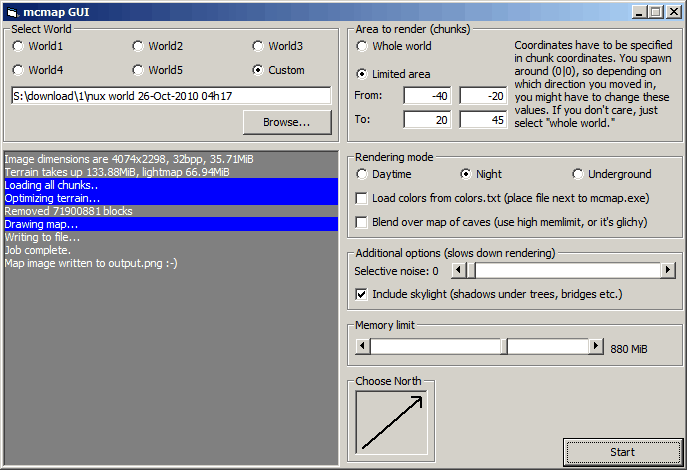Viewport: 687px width, 470px height.
Task: Minimize the mcmap GUI window
Action: tap(639, 12)
